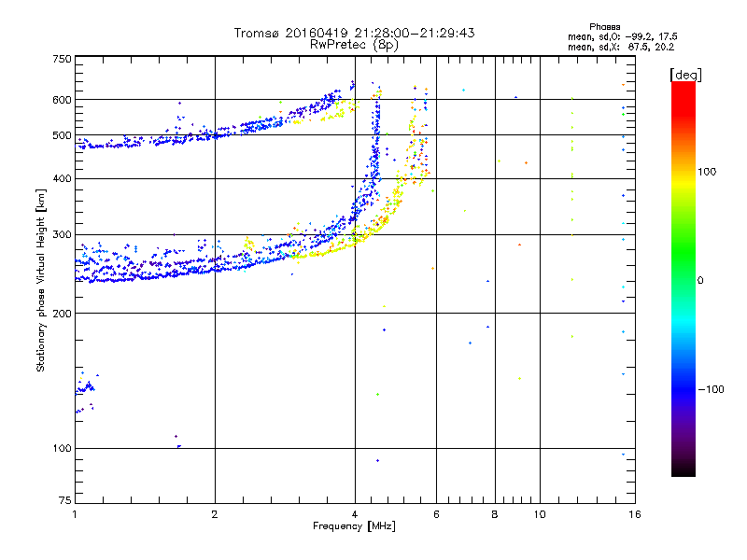Click the rainbow phase colorbar
747x560 pixels.
(x=684, y=279)
